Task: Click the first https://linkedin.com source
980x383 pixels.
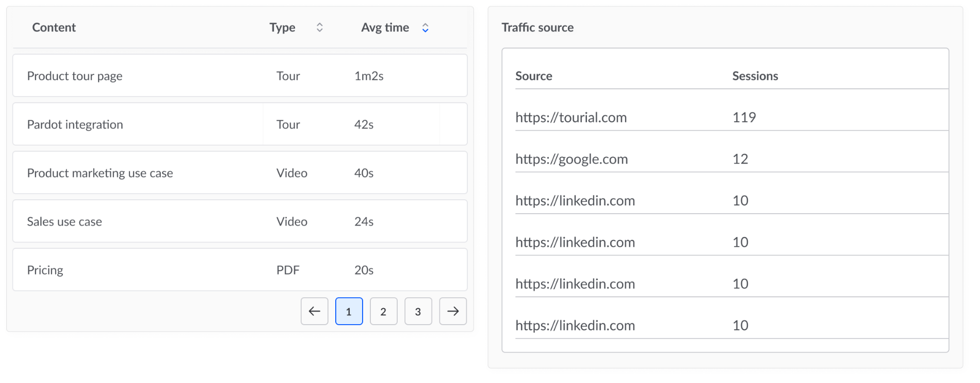Action: click(x=575, y=201)
